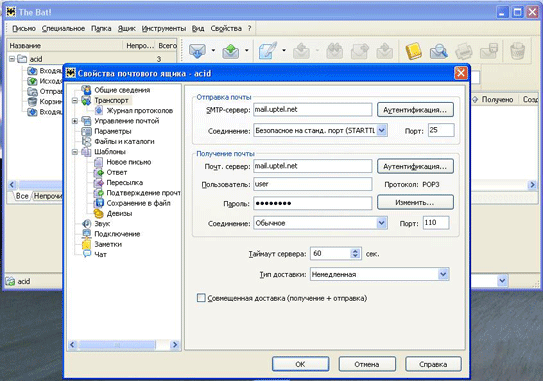
Task: Open the address book yellow icon
Action: [x=413, y=51]
